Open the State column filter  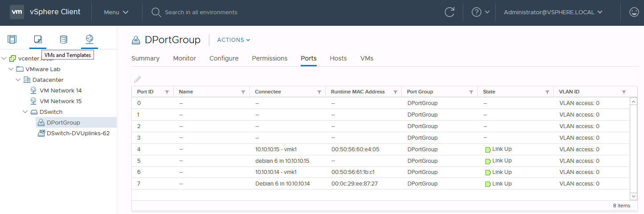(x=547, y=92)
